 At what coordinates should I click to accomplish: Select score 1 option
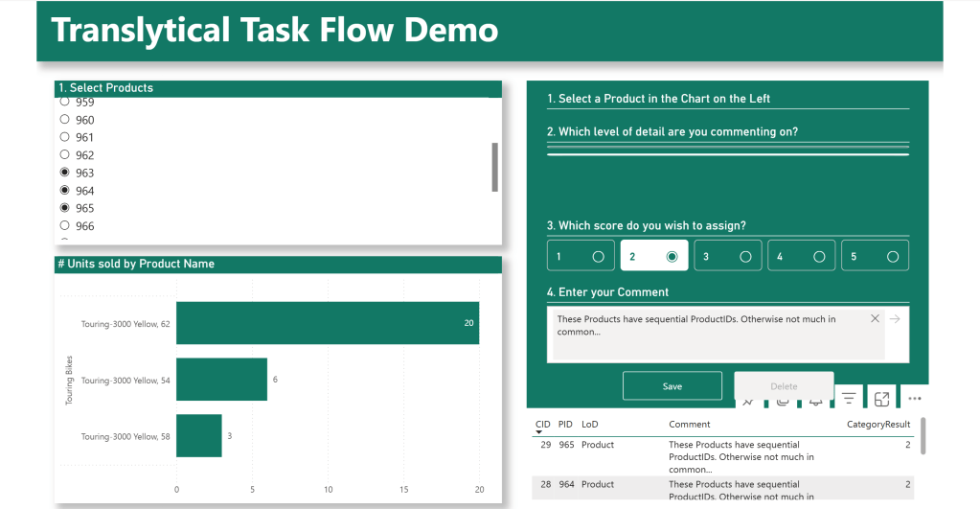click(x=598, y=256)
